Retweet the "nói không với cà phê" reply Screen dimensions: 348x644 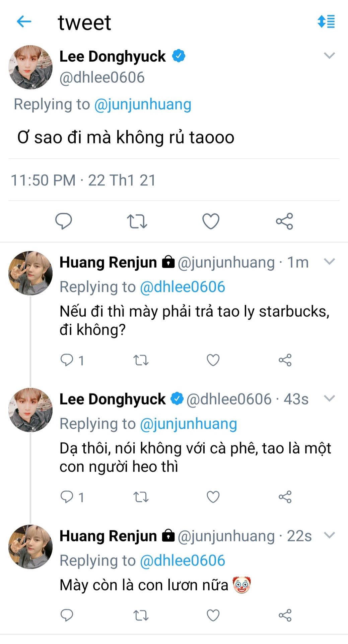pyautogui.click(x=141, y=497)
